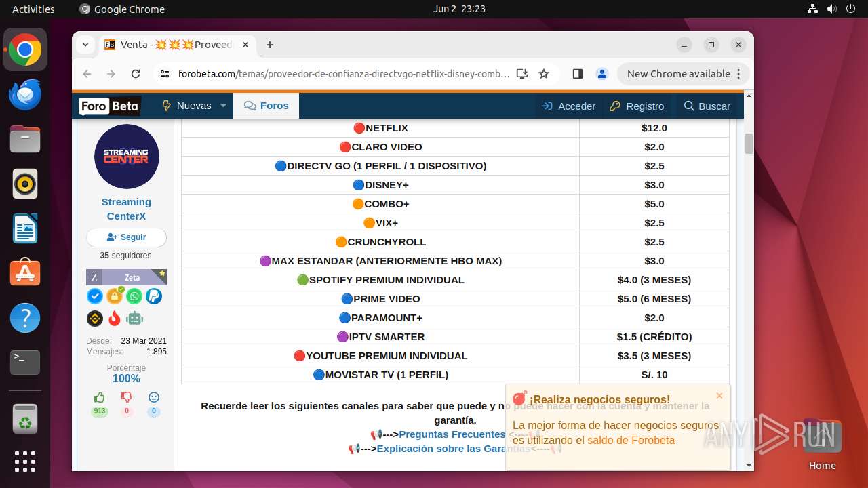Click the red thumbs-down rating icon
This screenshot has height=488, width=868.
127,397
